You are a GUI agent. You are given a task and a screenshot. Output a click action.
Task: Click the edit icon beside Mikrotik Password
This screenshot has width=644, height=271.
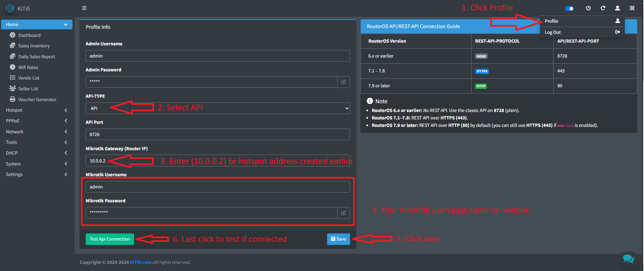click(x=343, y=213)
